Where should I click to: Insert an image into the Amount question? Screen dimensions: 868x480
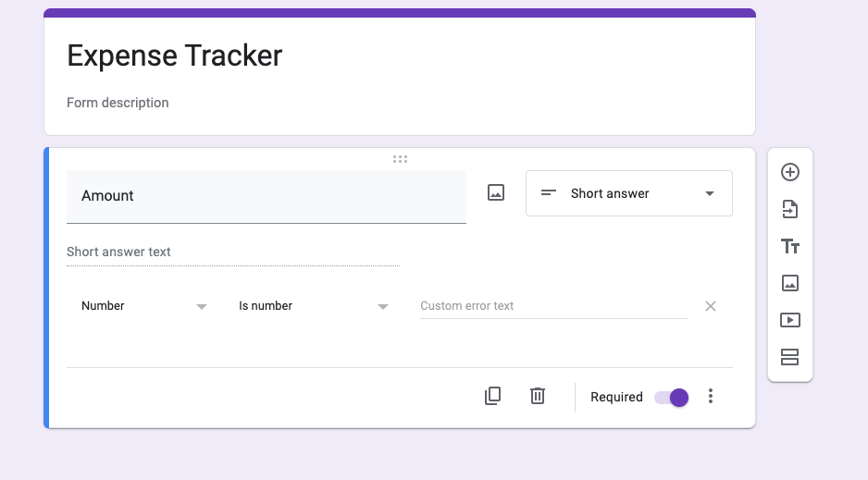[496, 193]
